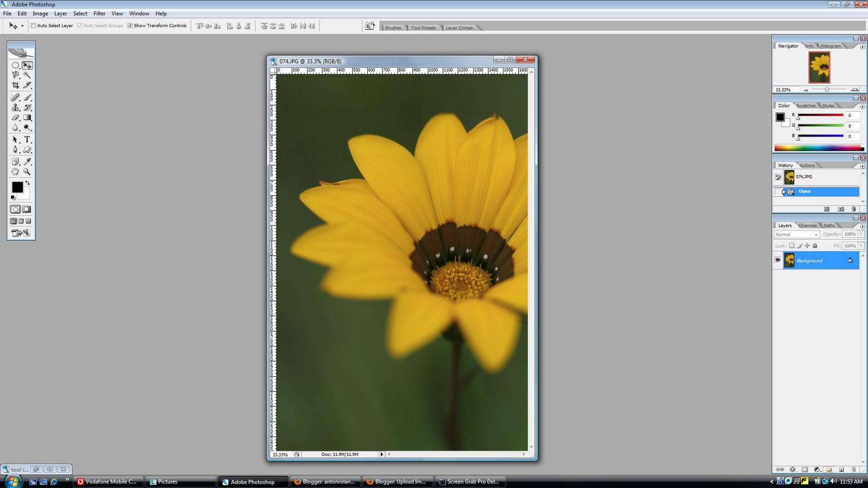The image size is (868, 488).
Task: Switch to the Channels tab
Action: tap(807, 226)
